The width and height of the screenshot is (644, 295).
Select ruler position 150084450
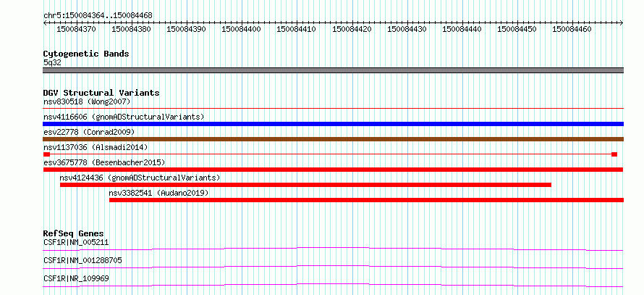(517, 30)
